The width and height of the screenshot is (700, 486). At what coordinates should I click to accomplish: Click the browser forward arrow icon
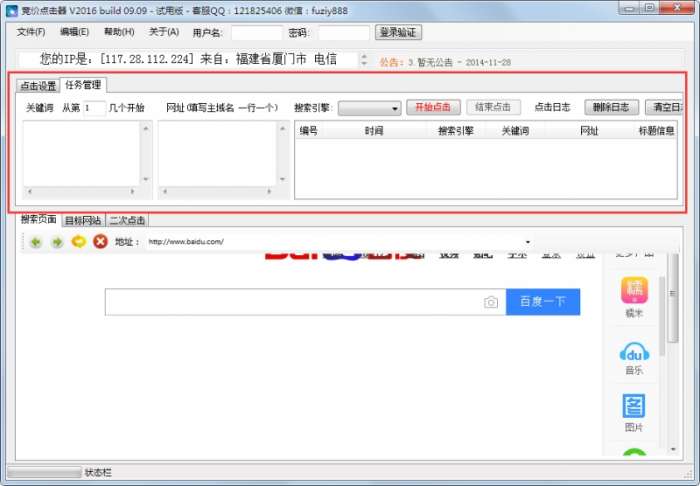(x=57, y=242)
